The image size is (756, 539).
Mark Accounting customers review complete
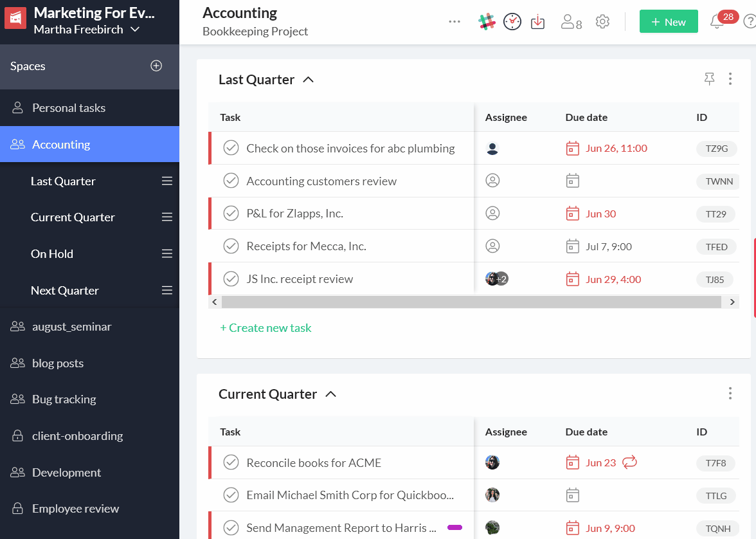(x=231, y=181)
